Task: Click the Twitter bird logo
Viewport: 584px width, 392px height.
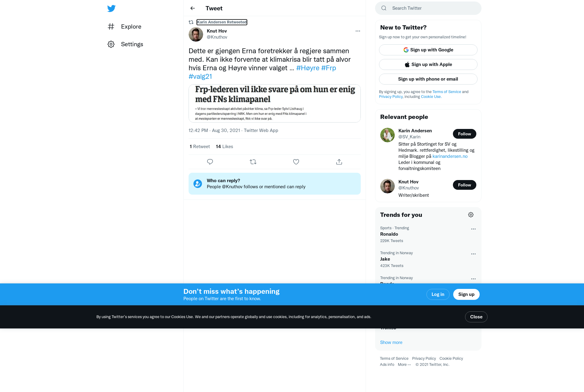Action: click(x=111, y=8)
